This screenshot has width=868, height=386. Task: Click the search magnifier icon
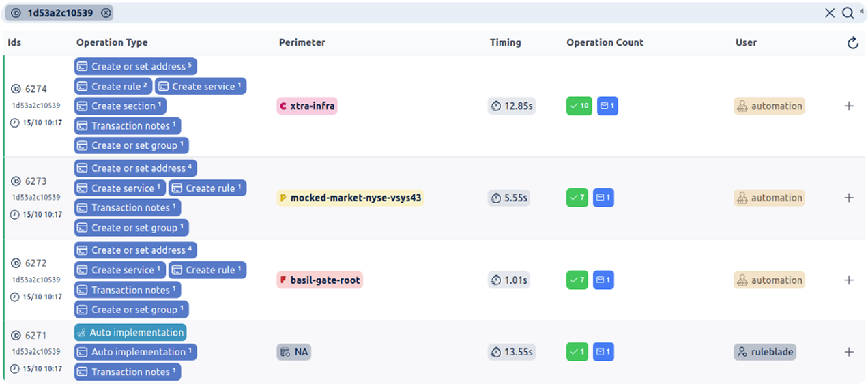[848, 13]
